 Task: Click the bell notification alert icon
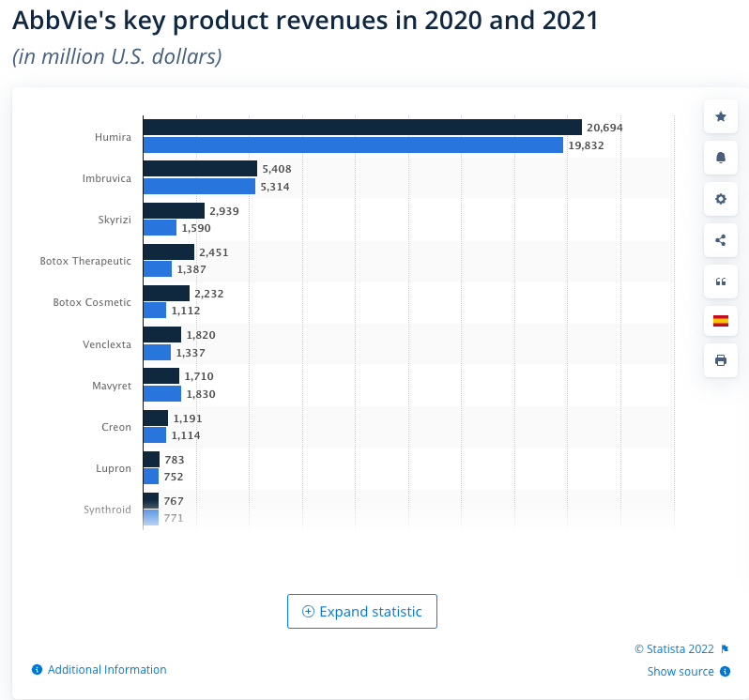coord(720,158)
